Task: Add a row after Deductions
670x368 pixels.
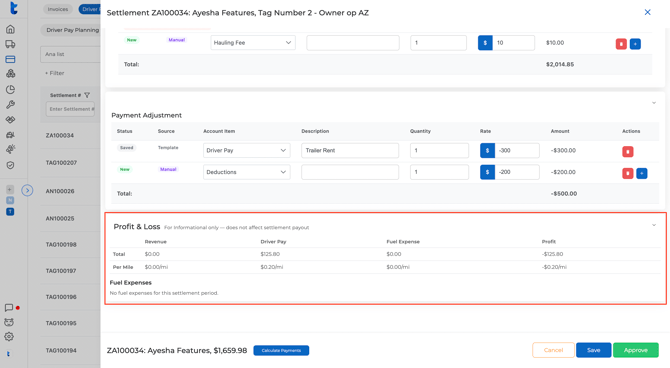Action: [641, 173]
